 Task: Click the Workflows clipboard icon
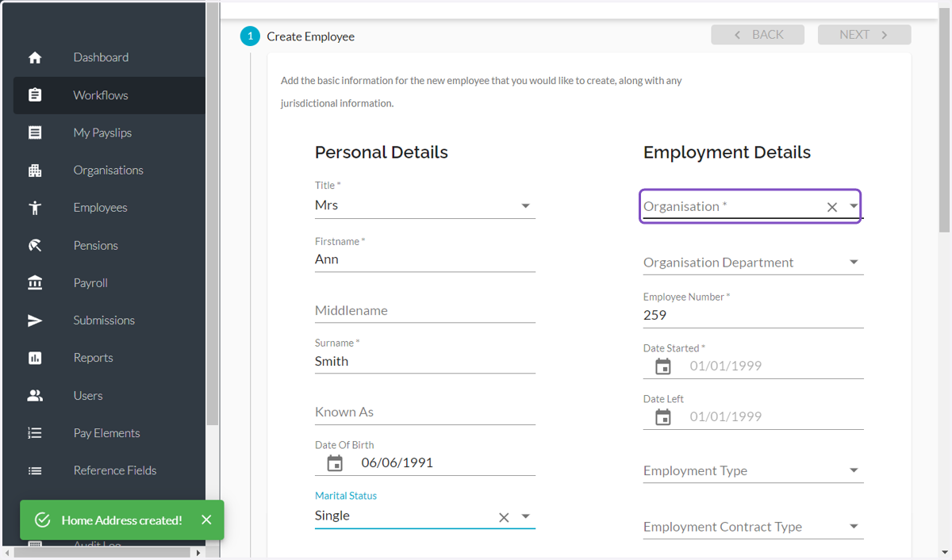pyautogui.click(x=35, y=95)
